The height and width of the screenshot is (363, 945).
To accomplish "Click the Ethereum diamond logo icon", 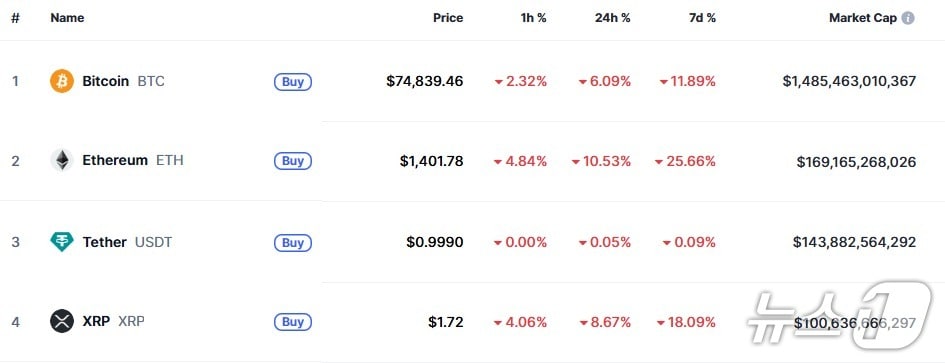I will [x=61, y=160].
